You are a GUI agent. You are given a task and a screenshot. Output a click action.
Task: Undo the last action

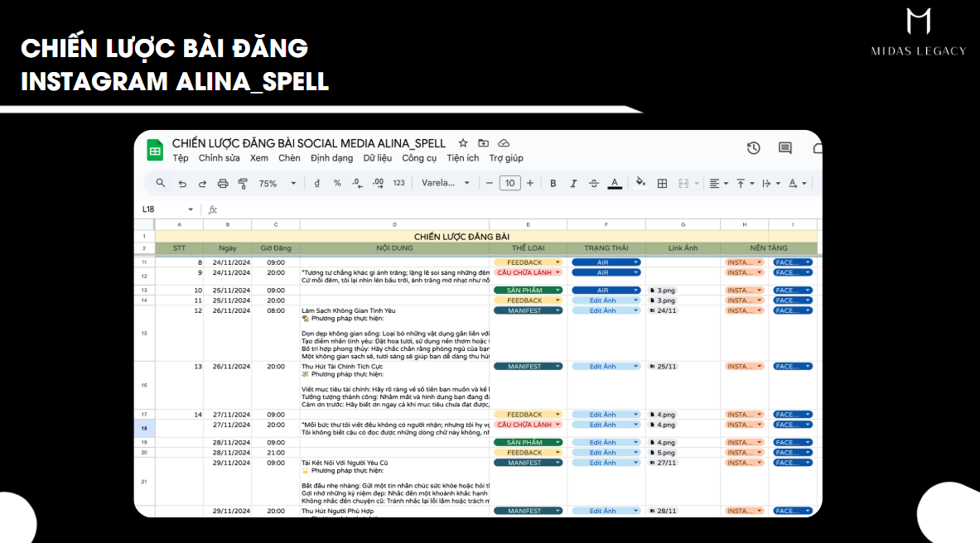click(x=181, y=183)
